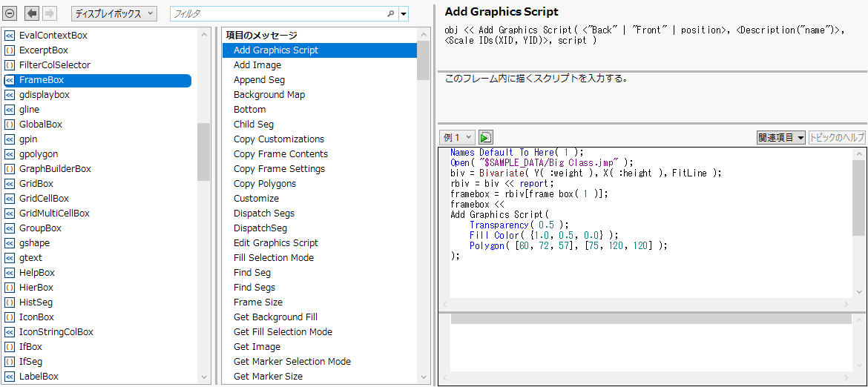Click the back arrow navigation icon
Screen dimensions: 868x387
pyautogui.click(x=32, y=13)
